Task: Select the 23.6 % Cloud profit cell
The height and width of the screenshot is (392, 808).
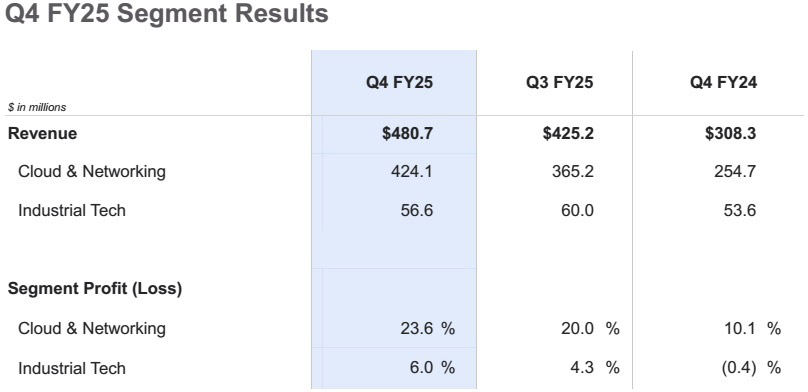Action: pos(428,329)
